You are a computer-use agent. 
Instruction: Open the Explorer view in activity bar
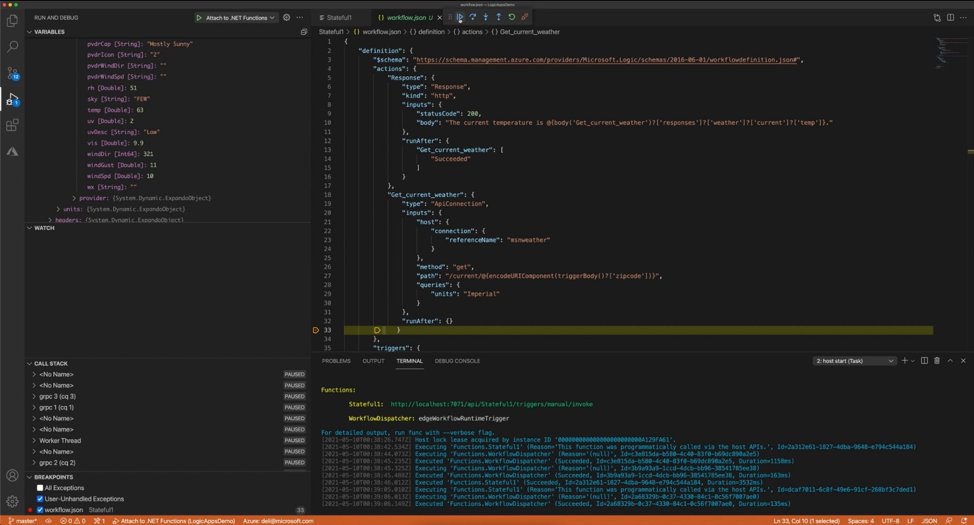click(12, 21)
